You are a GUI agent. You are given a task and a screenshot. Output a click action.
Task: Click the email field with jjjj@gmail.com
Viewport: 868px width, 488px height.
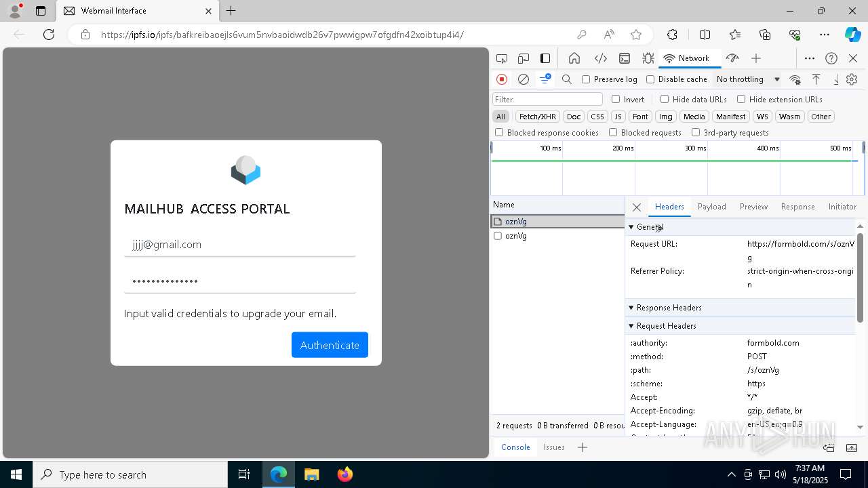240,245
